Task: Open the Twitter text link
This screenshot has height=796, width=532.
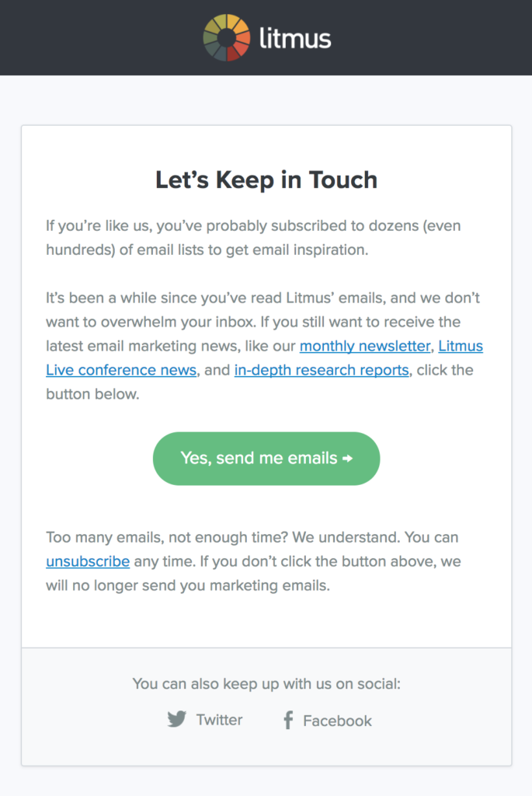Action: coord(219,720)
